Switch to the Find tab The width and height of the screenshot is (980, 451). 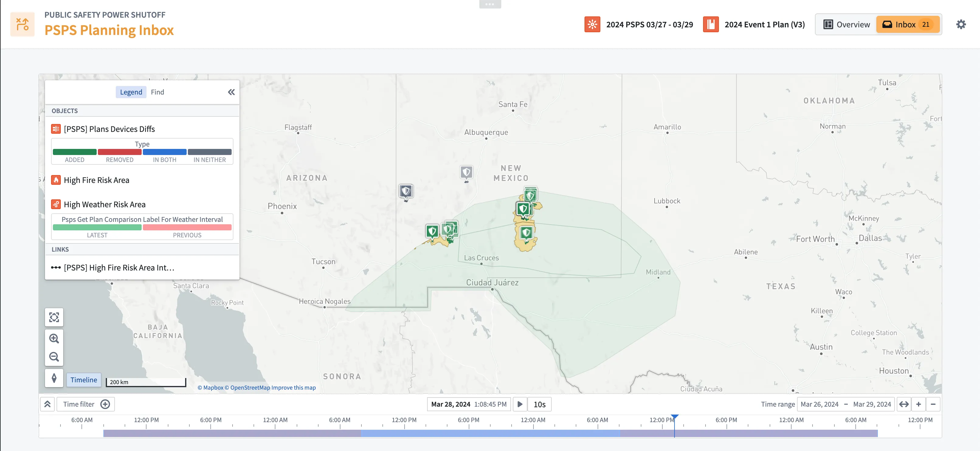coord(157,92)
